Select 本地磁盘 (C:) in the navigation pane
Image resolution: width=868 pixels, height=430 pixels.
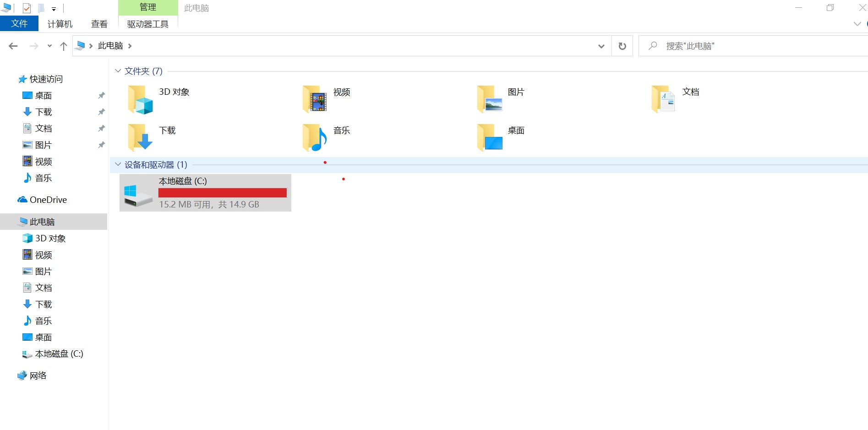point(53,354)
